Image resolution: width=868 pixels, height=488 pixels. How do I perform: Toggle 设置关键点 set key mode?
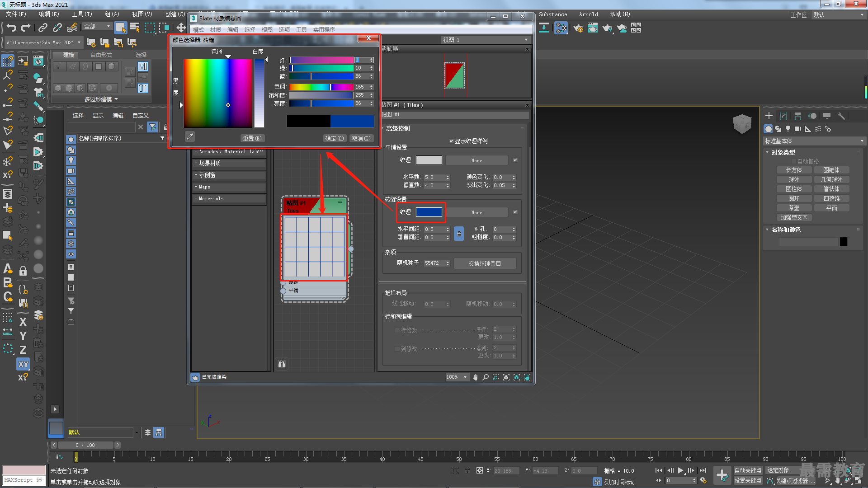(x=748, y=481)
